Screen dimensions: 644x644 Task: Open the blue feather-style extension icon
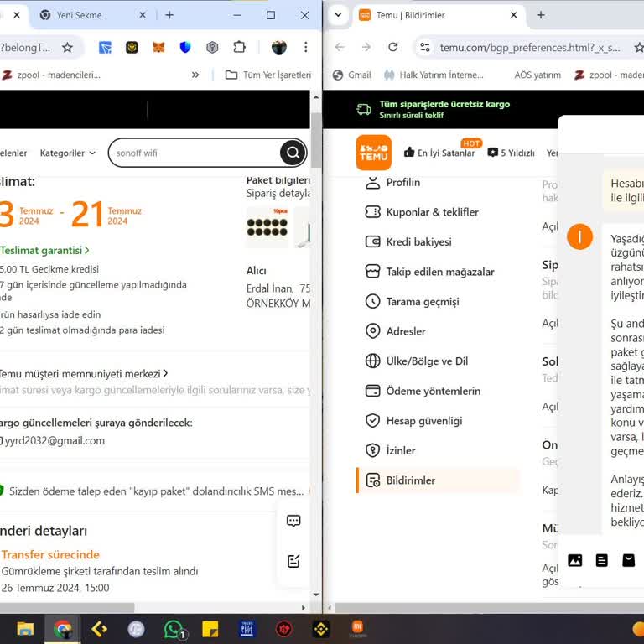point(105,48)
